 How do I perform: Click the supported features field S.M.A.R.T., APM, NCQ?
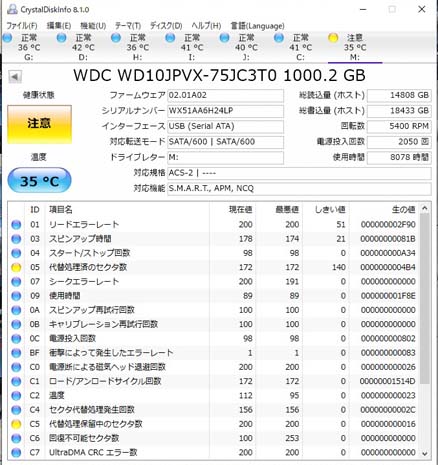299,189
